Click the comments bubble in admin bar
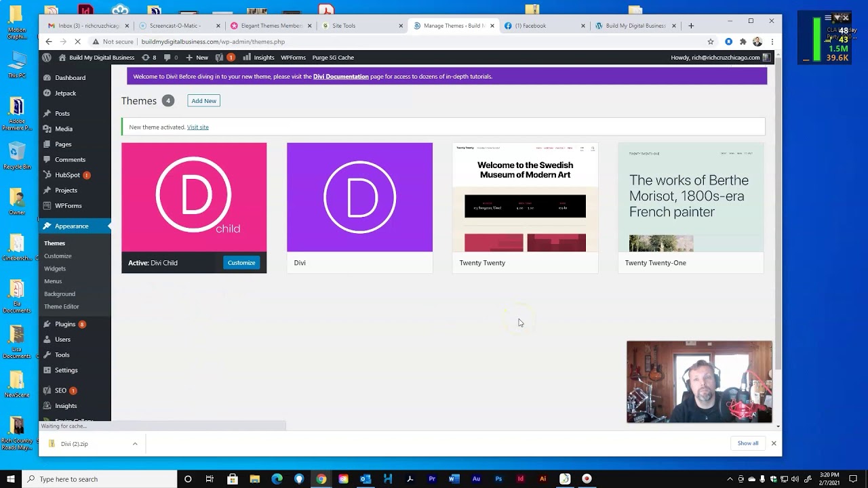The height and width of the screenshot is (488, 868). pos(171,58)
